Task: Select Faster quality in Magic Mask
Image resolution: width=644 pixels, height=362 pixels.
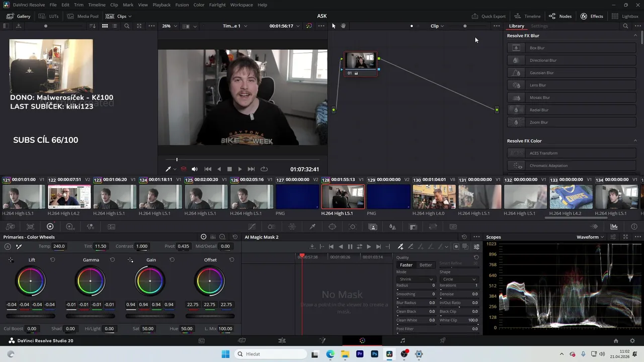Action: tap(406, 265)
